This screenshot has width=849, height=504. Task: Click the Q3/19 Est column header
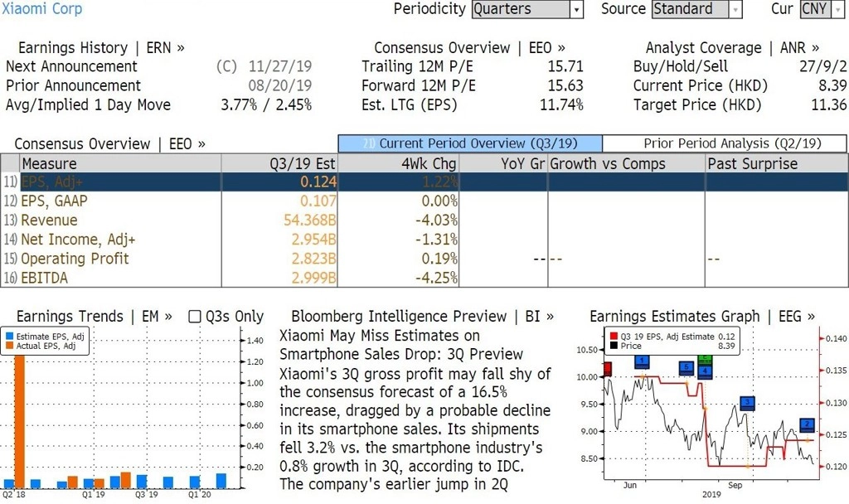279,163
